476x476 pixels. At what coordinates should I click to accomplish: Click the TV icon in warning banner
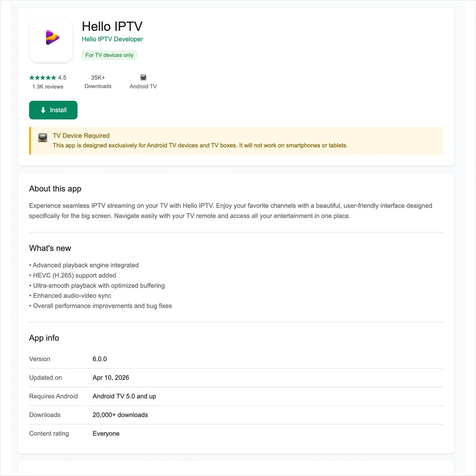click(43, 138)
